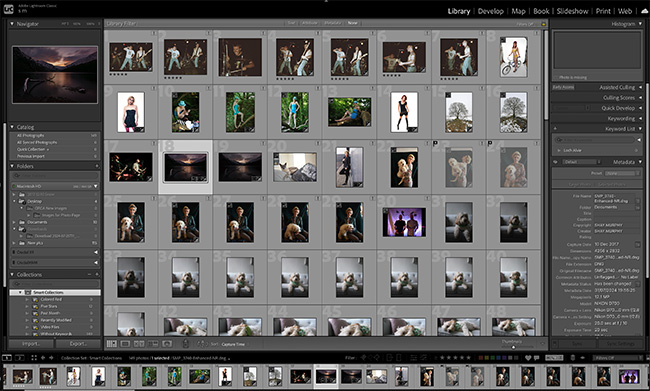This screenshot has width=650, height=391.
Task: Filter by the heart icon in the filmstrip bar
Action: click(x=528, y=357)
